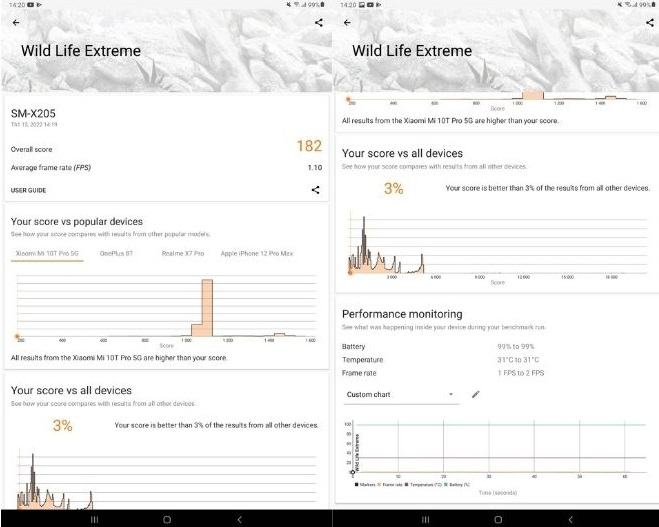
Task: Tap the Overall score label
Action: 32,149
